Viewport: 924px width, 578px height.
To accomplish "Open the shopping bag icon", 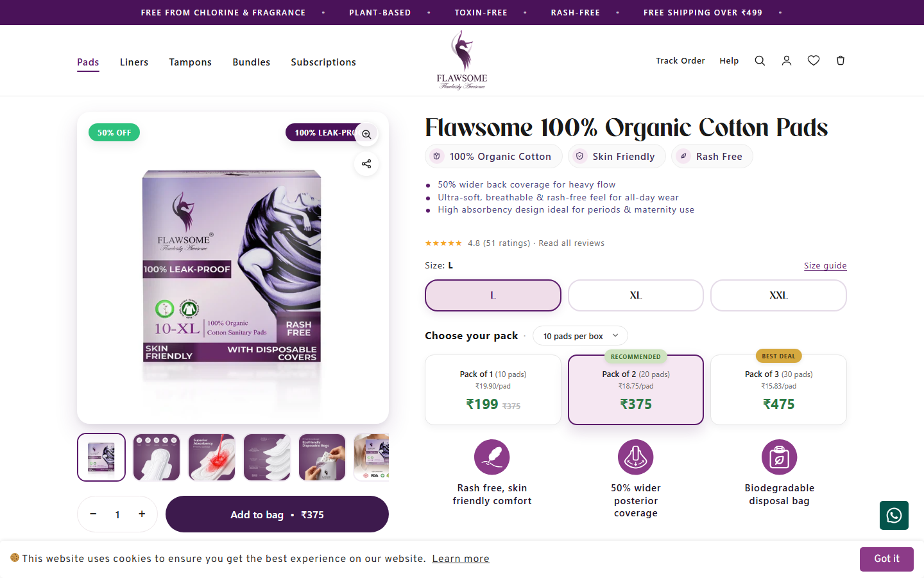I will (x=841, y=60).
